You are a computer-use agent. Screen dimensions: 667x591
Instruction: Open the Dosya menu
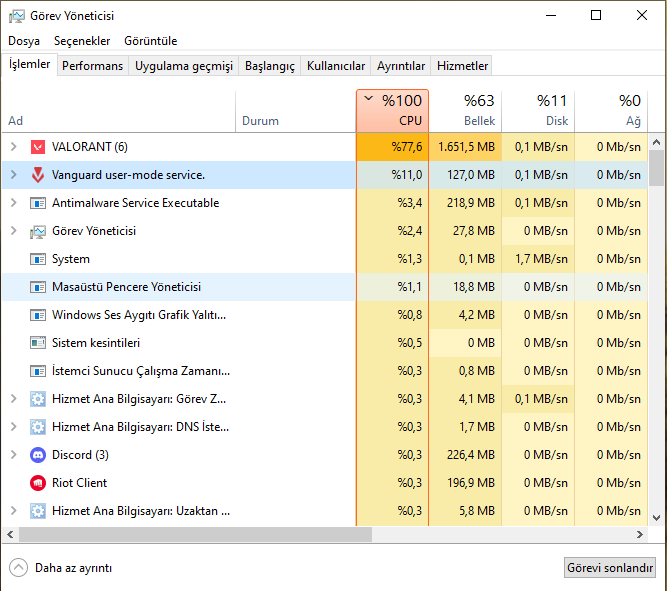pyautogui.click(x=24, y=41)
